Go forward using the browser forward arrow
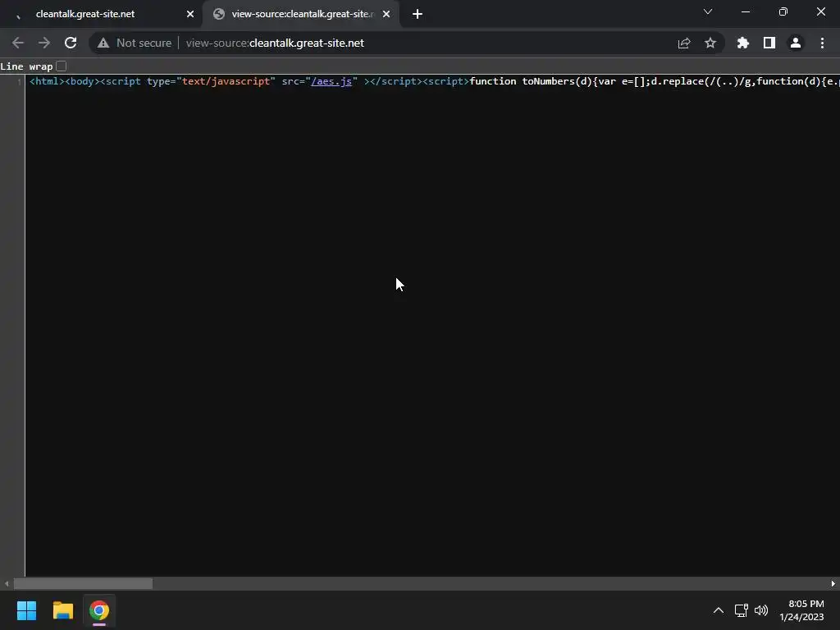Screen dimensions: 840x630 pos(44,43)
